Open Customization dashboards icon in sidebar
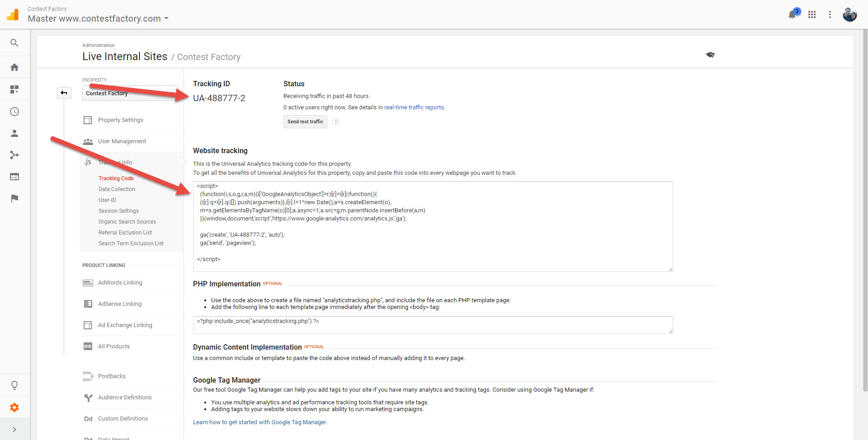The width and height of the screenshot is (868, 440). point(14,89)
